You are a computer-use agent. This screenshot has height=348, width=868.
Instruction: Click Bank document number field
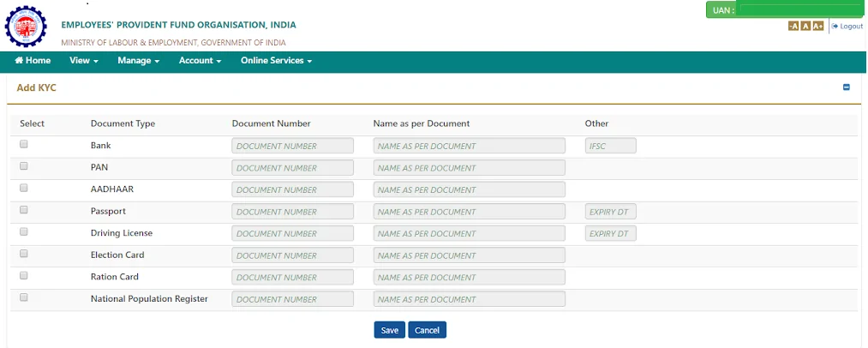click(x=293, y=146)
